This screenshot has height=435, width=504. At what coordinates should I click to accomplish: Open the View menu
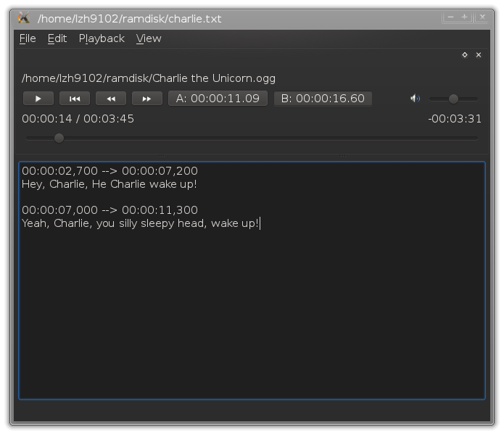149,38
